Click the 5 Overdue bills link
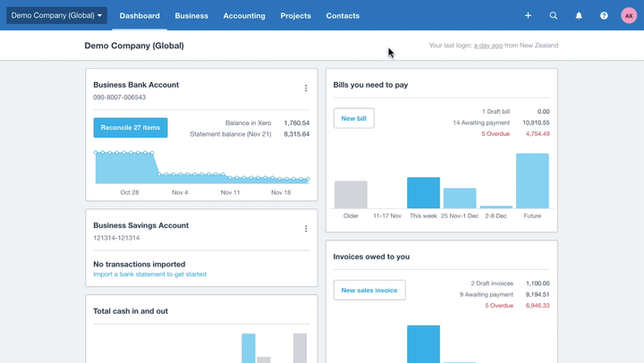This screenshot has width=644, height=363. [496, 134]
